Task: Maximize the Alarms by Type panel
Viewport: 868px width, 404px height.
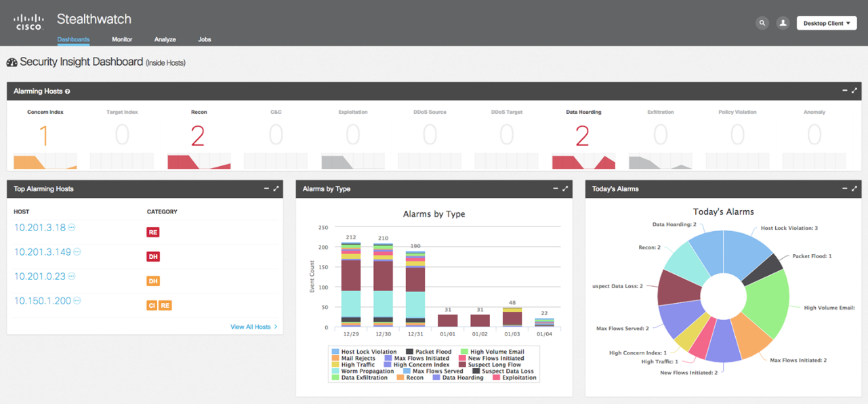Action: click(565, 188)
